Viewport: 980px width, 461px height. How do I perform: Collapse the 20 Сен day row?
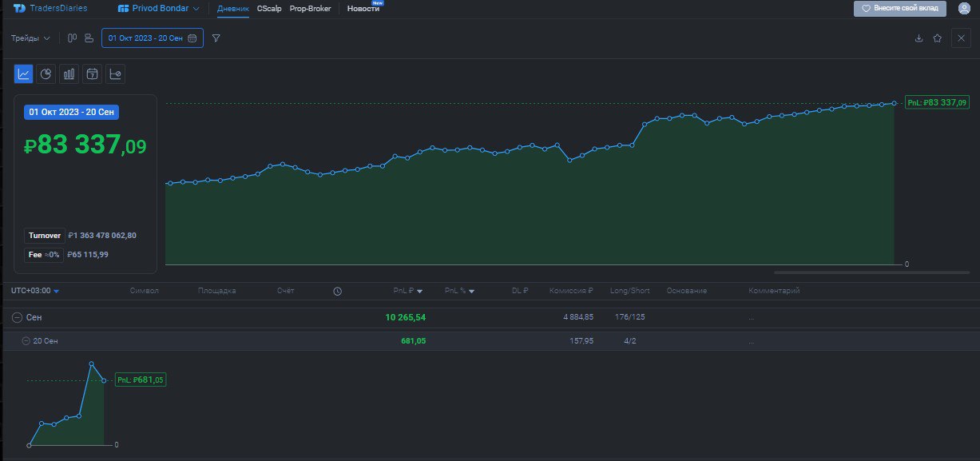[x=26, y=341]
